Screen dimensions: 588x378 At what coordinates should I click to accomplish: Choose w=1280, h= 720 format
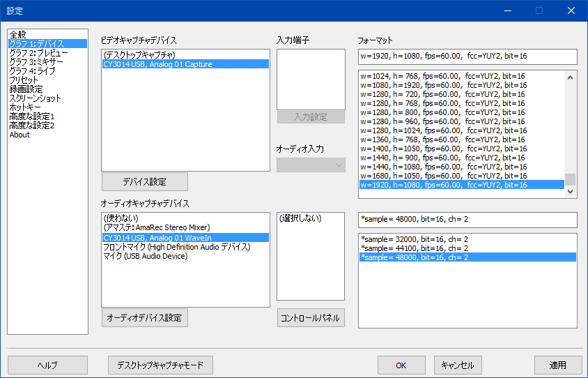[462, 94]
